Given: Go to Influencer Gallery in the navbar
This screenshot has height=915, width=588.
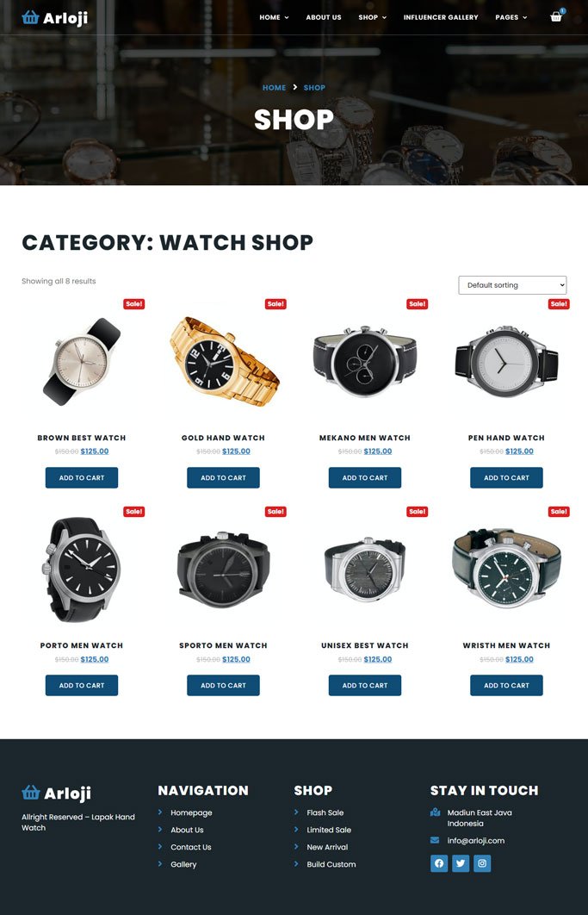Looking at the screenshot, I should 441,17.
